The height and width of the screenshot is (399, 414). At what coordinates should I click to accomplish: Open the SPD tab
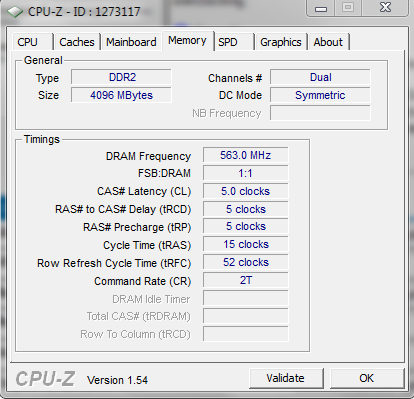[x=234, y=42]
